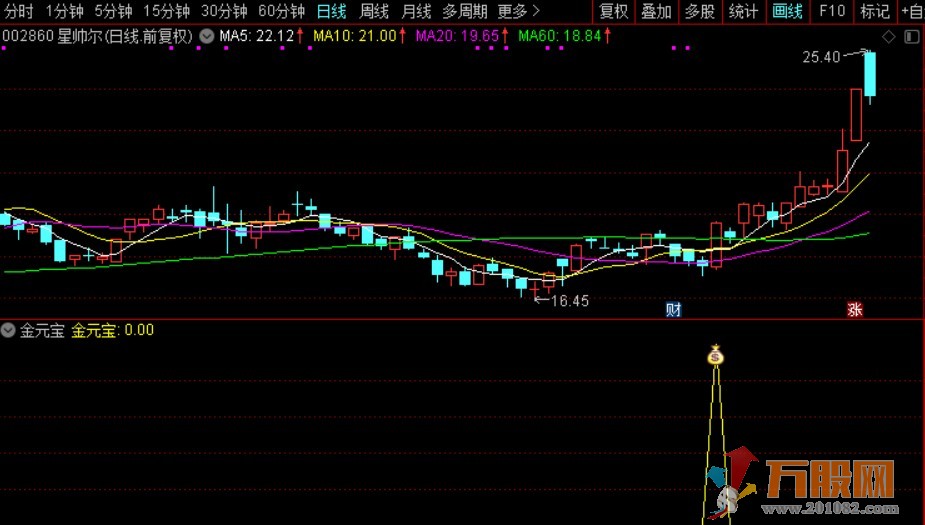Open the 更多 periods expander
This screenshot has width=925, height=525.
[x=519, y=12]
